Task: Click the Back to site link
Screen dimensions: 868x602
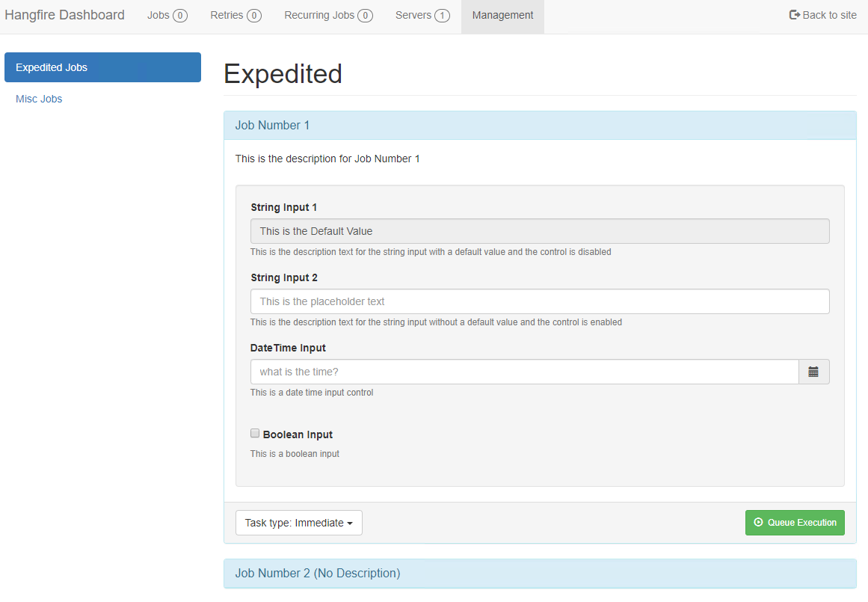Action: pyautogui.click(x=822, y=15)
